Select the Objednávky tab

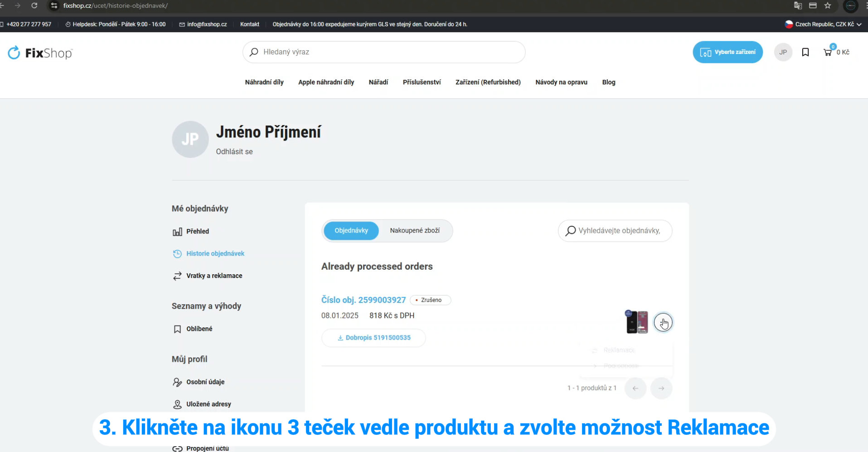click(351, 231)
